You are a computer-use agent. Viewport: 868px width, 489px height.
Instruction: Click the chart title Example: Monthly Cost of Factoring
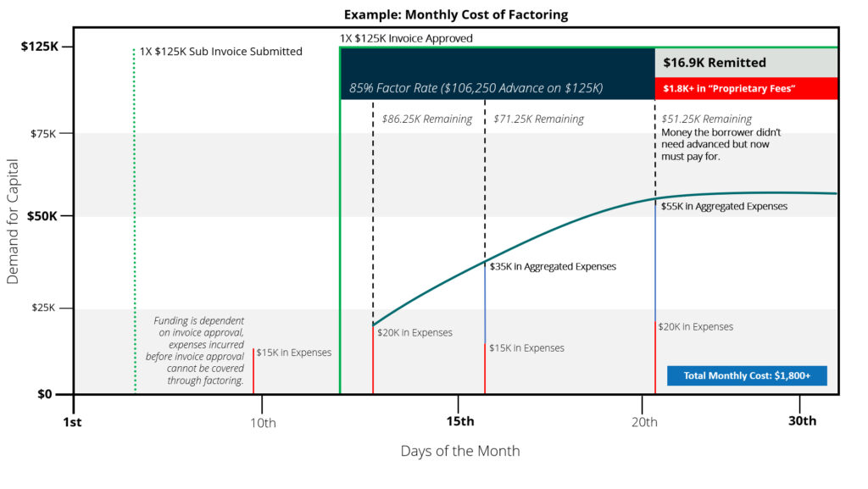point(458,14)
